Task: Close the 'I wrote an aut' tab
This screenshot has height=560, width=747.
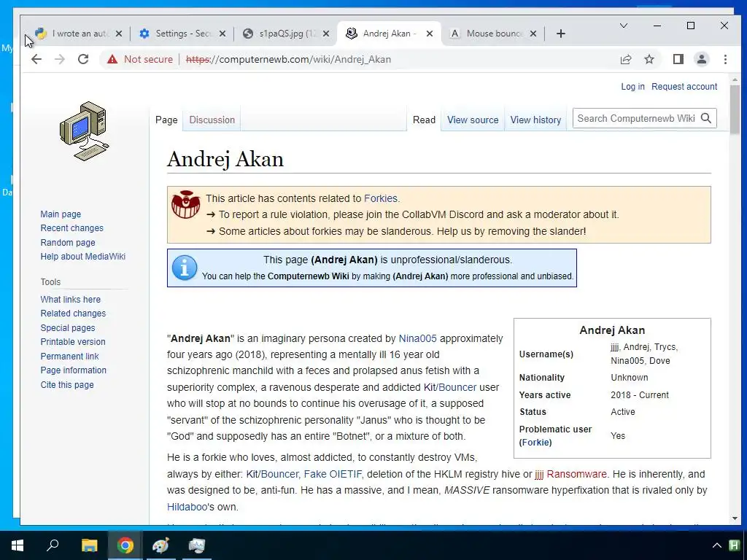Action: point(119,34)
